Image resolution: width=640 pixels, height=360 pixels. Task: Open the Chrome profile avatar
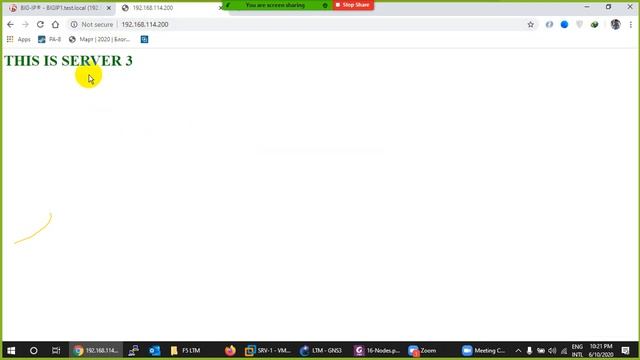point(616,24)
